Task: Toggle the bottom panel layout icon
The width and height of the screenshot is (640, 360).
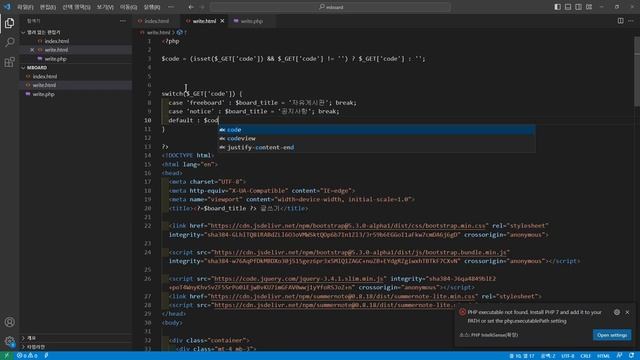Action: 568,7
